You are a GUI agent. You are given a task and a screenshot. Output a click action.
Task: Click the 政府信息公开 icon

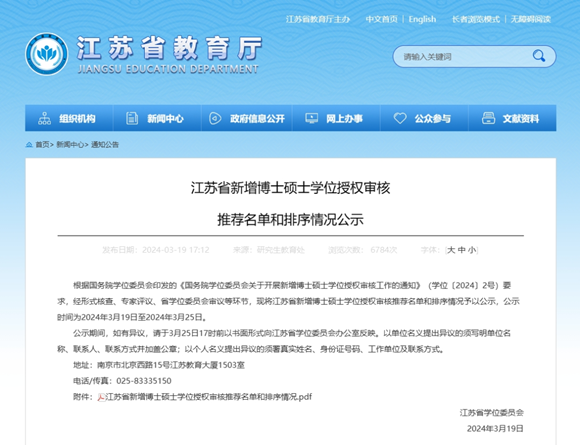pyautogui.click(x=215, y=118)
